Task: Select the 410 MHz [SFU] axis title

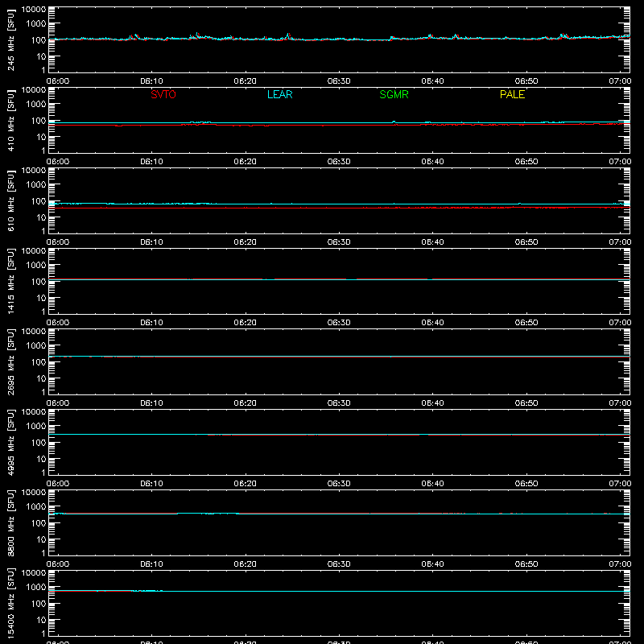Action: 10,120
